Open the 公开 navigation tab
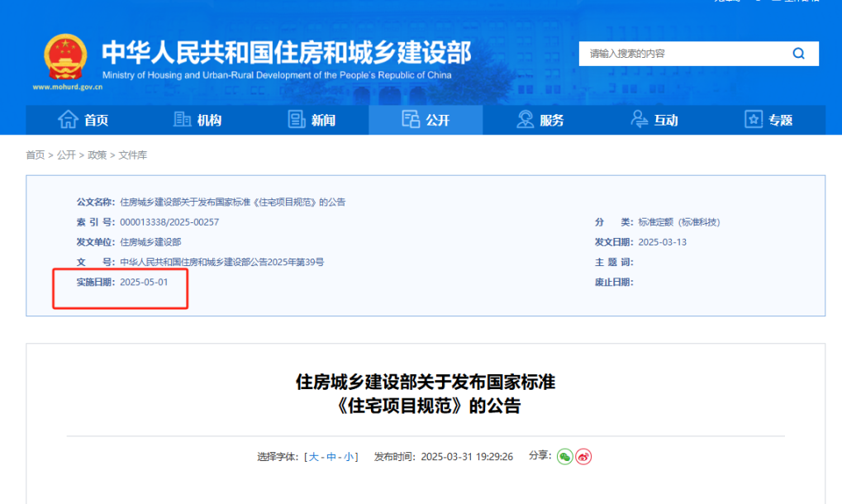Viewport: 842px width, 504px height. click(426, 120)
